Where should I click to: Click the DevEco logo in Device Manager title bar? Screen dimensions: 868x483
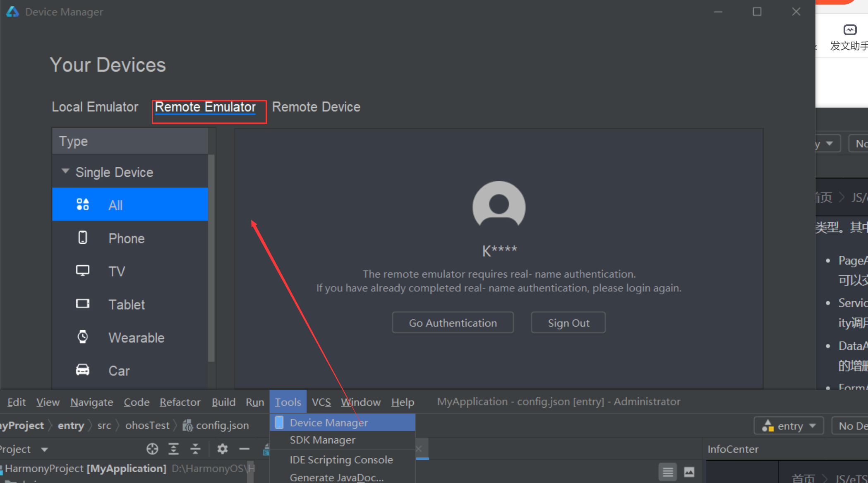12,12
